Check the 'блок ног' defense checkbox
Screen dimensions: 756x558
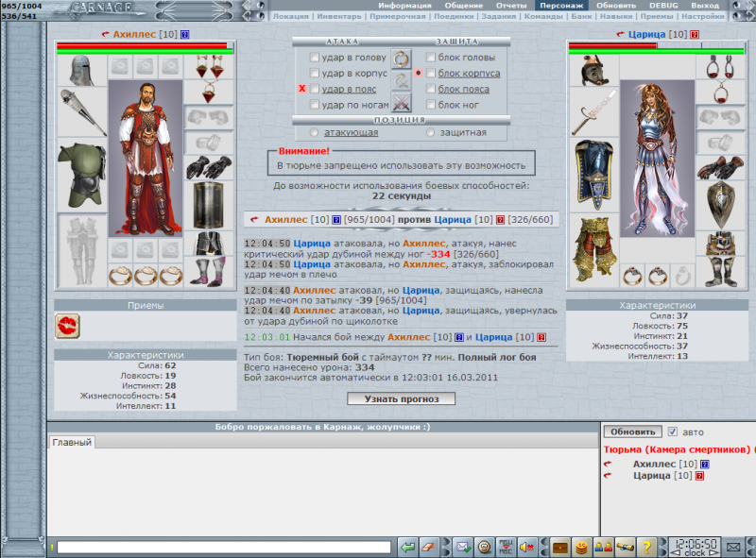click(x=431, y=105)
